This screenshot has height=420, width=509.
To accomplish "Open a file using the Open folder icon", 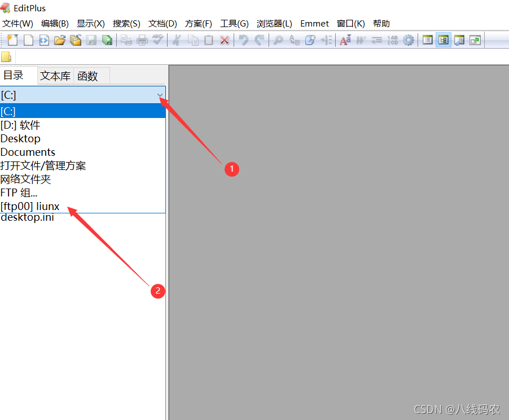I will tap(59, 40).
